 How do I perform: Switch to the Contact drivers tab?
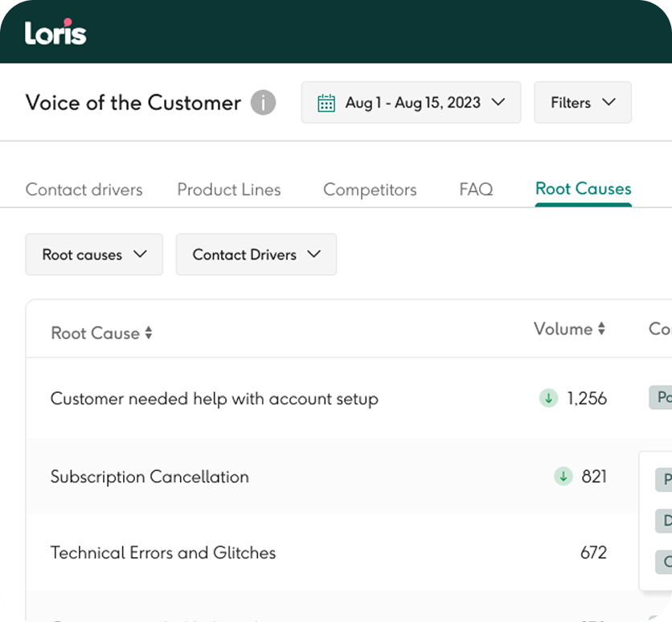coord(84,190)
